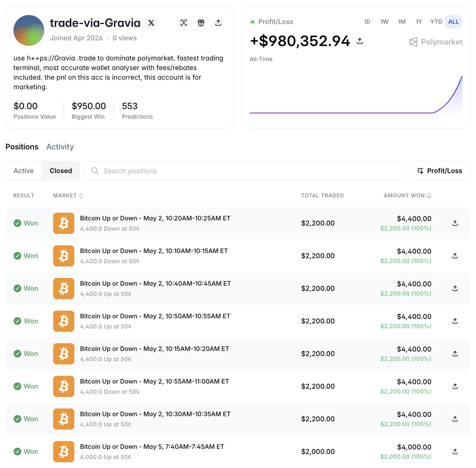Open the Profit/Loss sort dropdown

tap(440, 171)
